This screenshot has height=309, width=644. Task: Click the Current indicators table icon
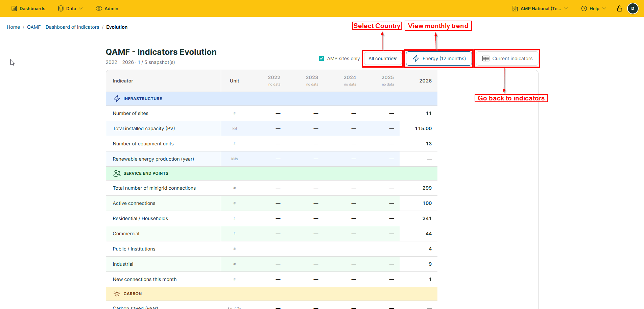pos(486,58)
